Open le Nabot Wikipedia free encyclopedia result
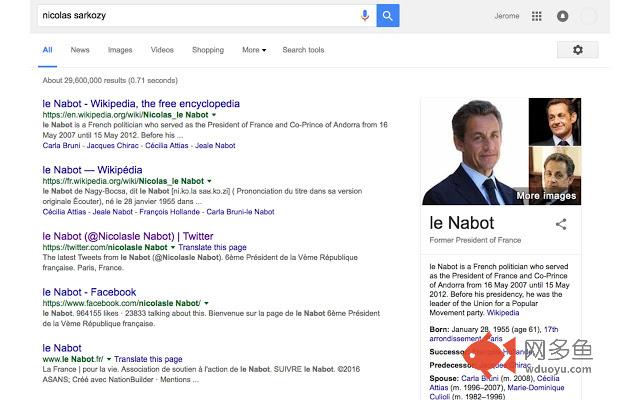The image size is (640, 400). pyautogui.click(x=141, y=104)
